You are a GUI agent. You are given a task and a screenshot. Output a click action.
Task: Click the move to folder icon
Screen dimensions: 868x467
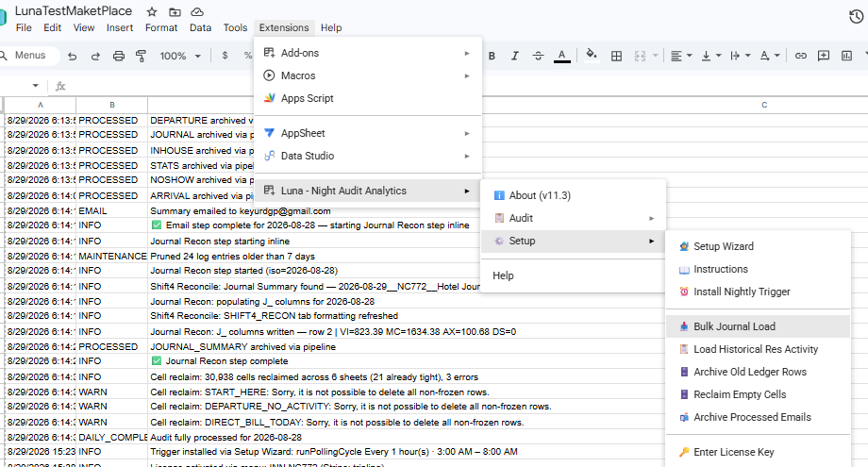click(x=175, y=11)
